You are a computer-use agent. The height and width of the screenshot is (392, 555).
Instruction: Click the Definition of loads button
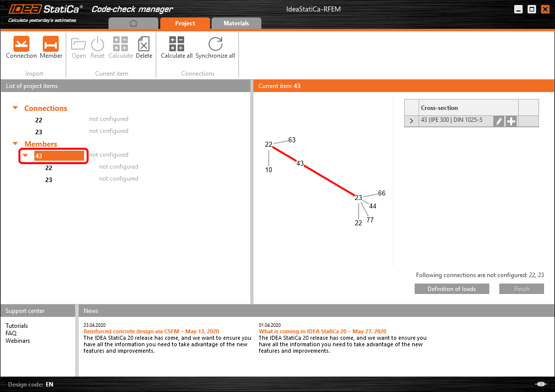click(451, 289)
